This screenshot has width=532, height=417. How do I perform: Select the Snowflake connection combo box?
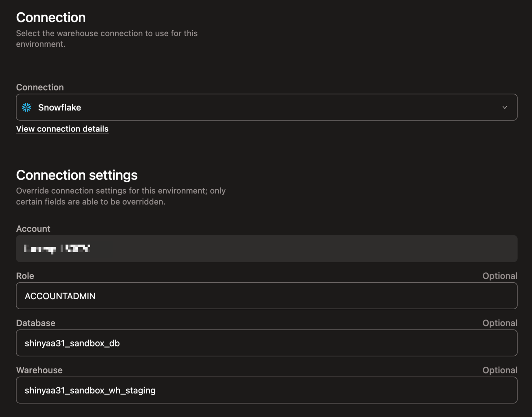click(266, 107)
